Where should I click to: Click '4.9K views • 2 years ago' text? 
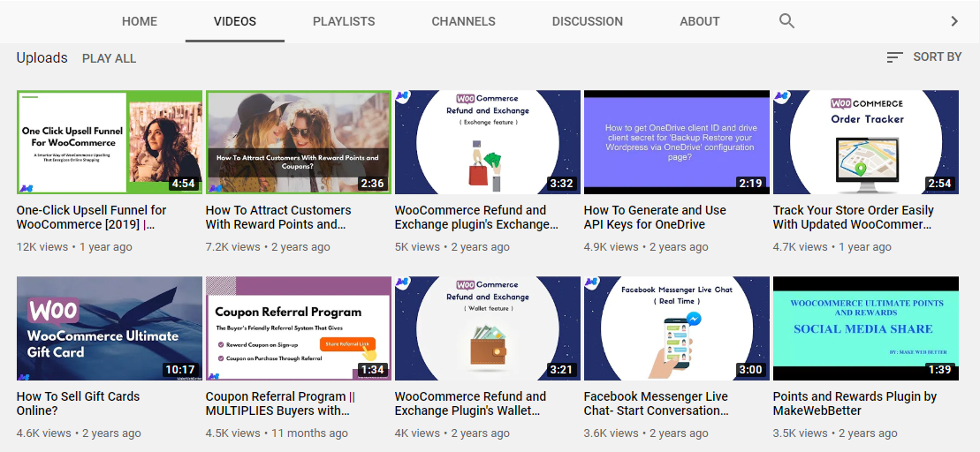(x=646, y=247)
